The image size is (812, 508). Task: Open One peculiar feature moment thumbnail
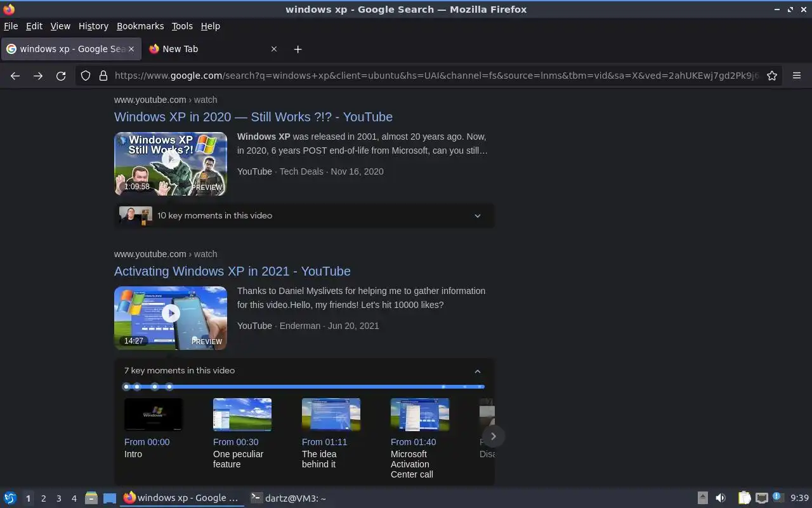pyautogui.click(x=242, y=415)
